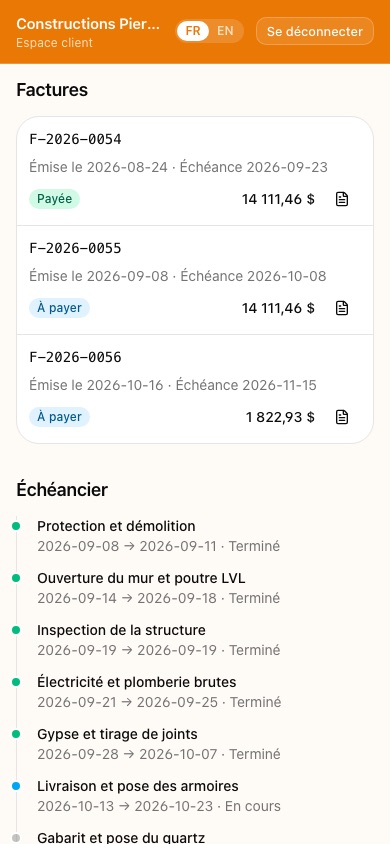Screen dimensions: 390x844
Task: Click the Se déconnecter button
Action: [315, 31]
